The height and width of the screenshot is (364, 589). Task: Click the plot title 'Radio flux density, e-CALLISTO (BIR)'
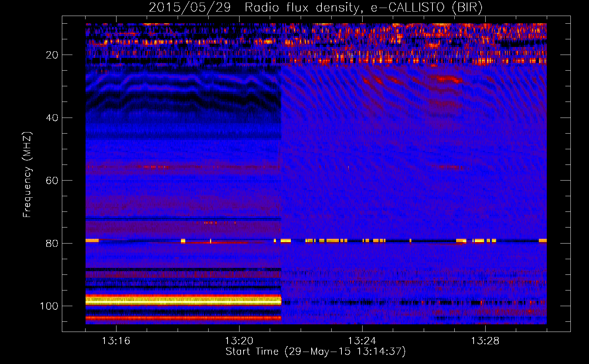[x=364, y=7]
